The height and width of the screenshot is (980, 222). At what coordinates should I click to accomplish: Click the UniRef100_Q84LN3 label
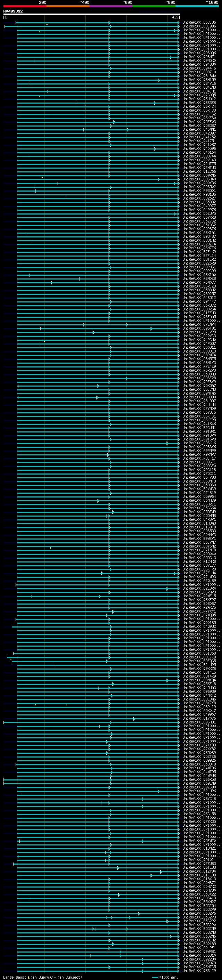coord(199,88)
